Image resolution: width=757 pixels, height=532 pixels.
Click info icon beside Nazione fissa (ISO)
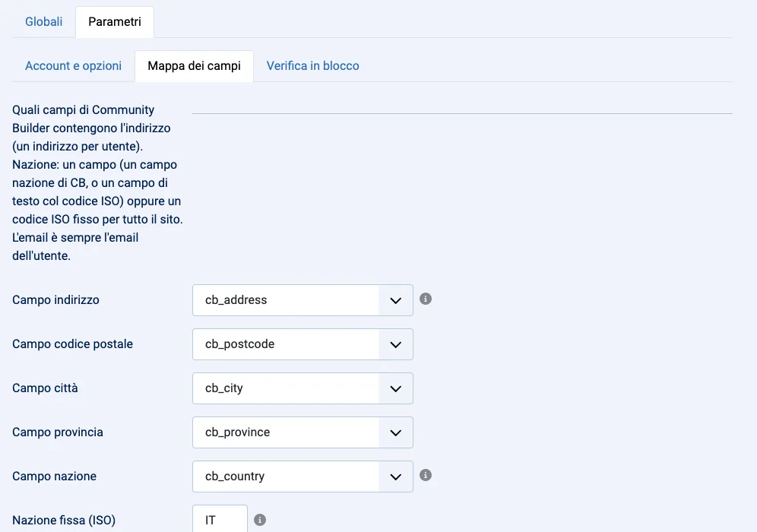point(260,519)
